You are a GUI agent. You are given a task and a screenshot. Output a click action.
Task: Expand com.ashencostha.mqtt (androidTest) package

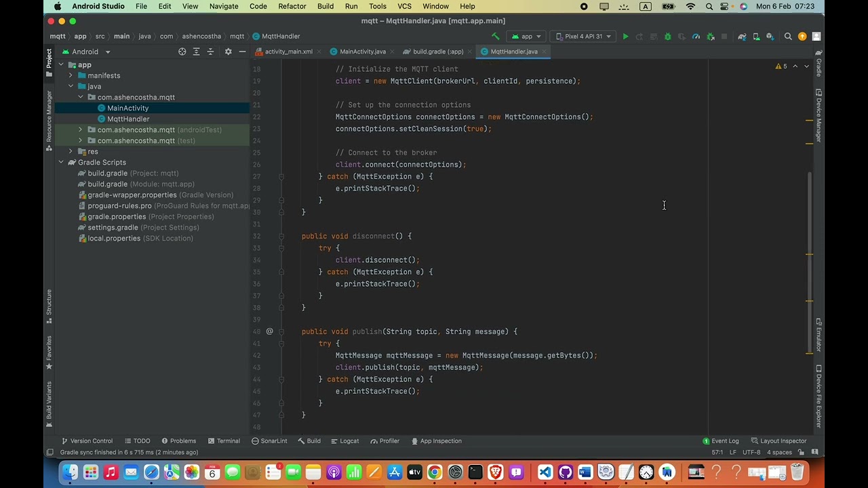coord(80,130)
